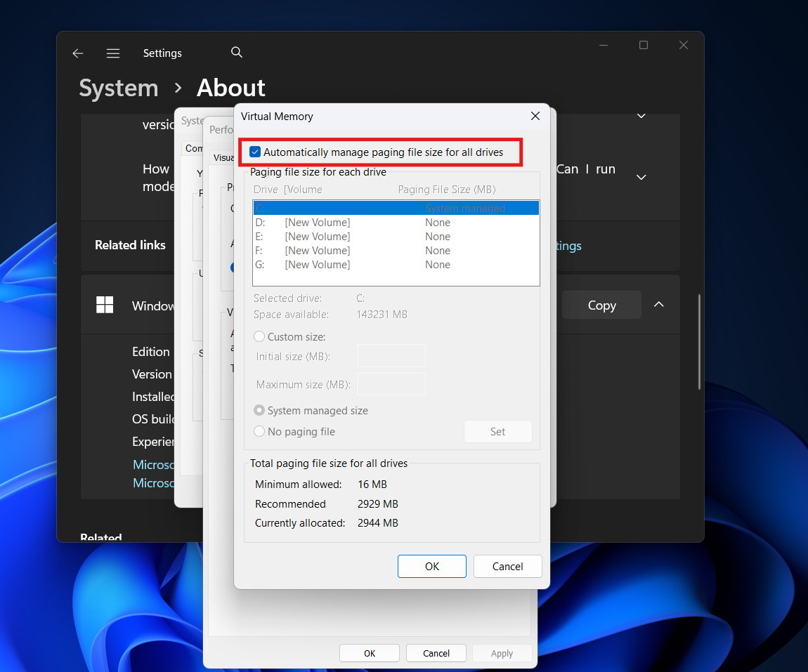Uncheck automatically manage paging file size
The image size is (808, 672).
click(253, 152)
